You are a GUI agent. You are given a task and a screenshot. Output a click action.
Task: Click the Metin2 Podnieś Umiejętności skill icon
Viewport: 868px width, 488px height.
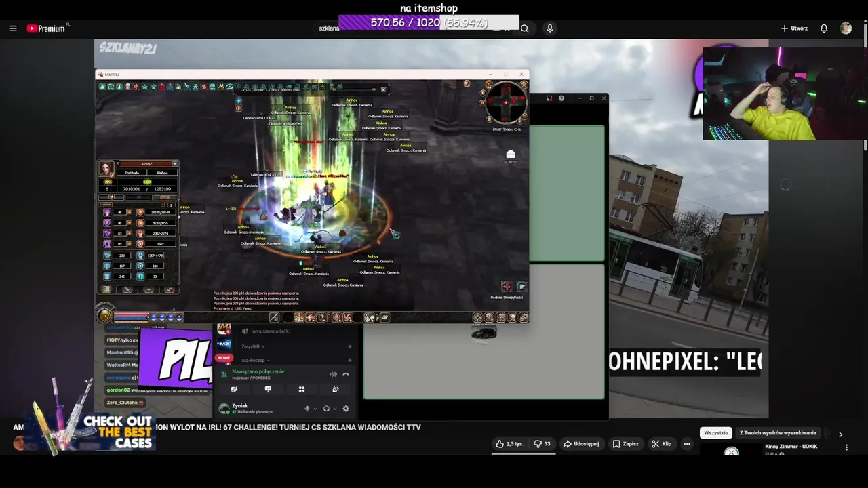tap(507, 287)
